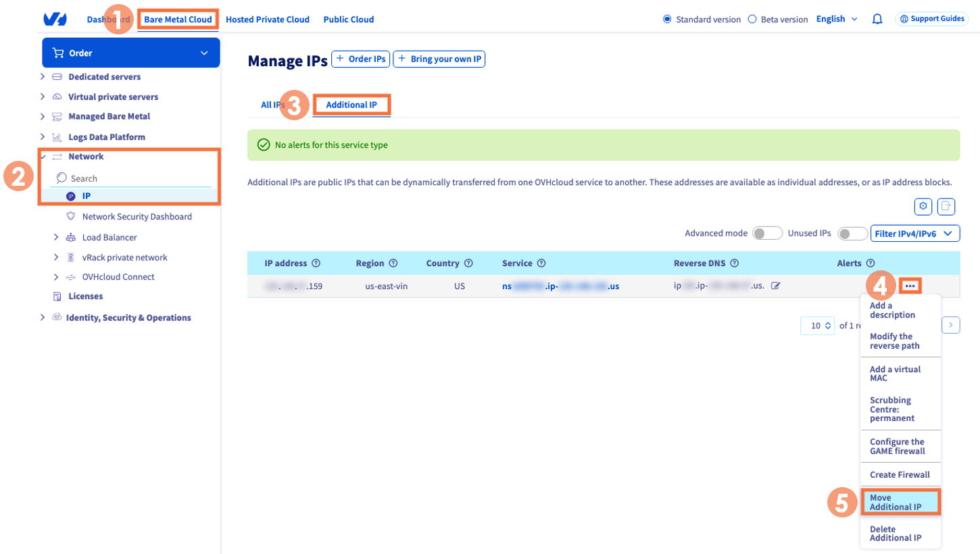Click the edit icon beside Reverse DNS value
Viewport: 980px width, 554px height.
[776, 286]
